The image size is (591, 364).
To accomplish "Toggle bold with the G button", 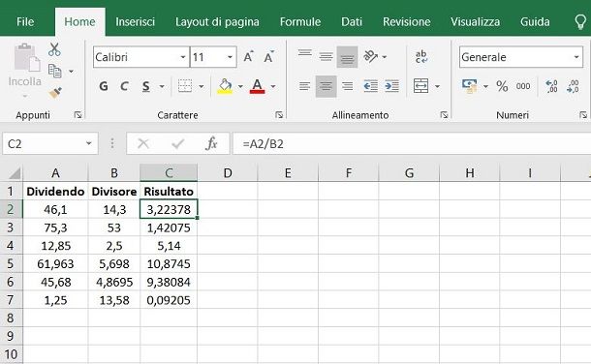I will pyautogui.click(x=104, y=86).
